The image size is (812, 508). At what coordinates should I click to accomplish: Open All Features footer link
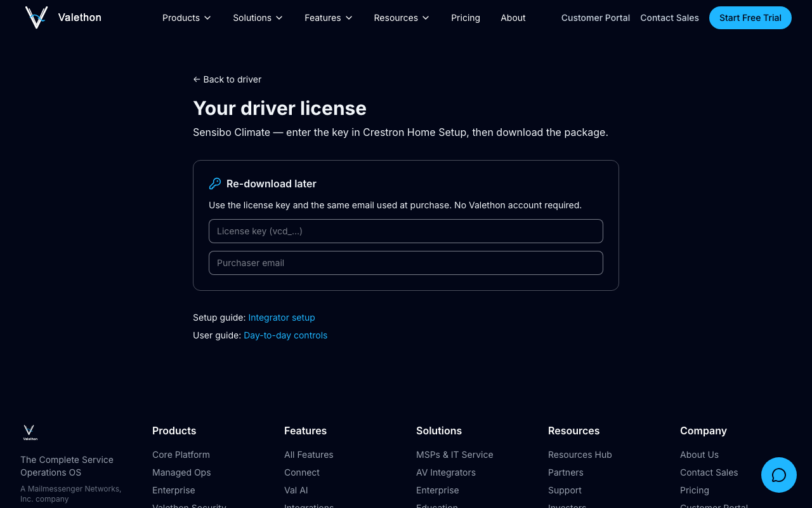tap(309, 455)
